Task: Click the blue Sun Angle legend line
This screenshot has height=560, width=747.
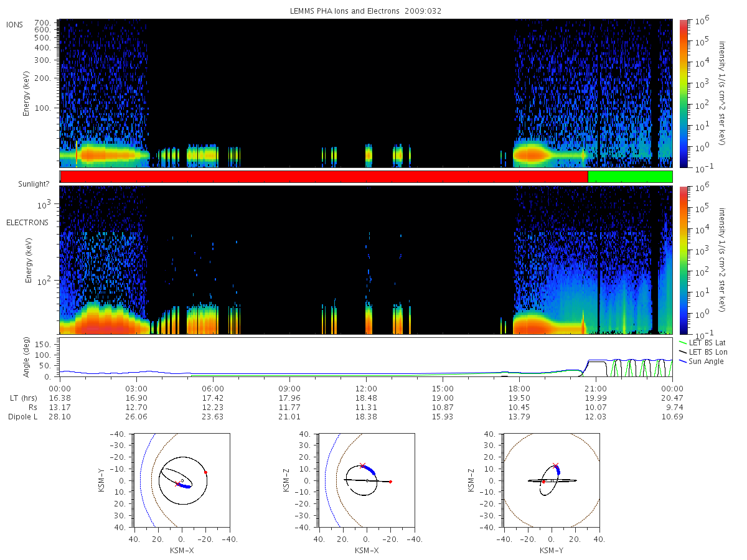Action: coord(682,362)
